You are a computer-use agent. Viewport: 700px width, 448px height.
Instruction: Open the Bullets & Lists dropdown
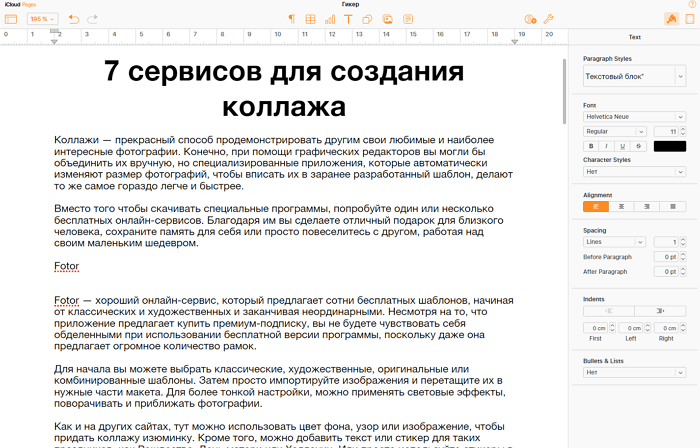(x=634, y=372)
